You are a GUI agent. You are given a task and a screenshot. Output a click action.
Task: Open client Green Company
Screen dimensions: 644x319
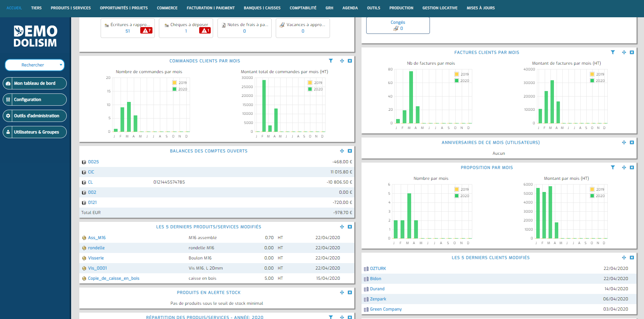(x=386, y=309)
